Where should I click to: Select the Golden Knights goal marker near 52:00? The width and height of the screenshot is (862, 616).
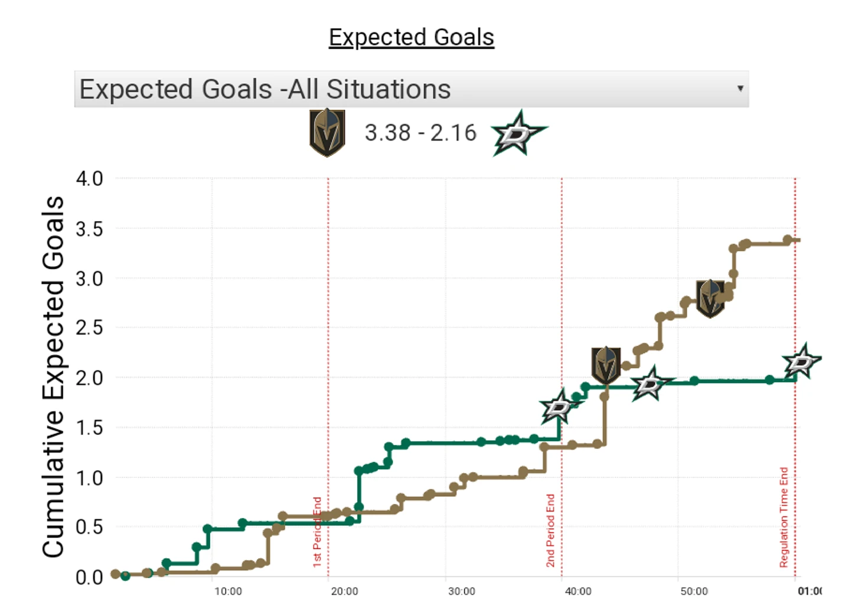tap(710, 299)
